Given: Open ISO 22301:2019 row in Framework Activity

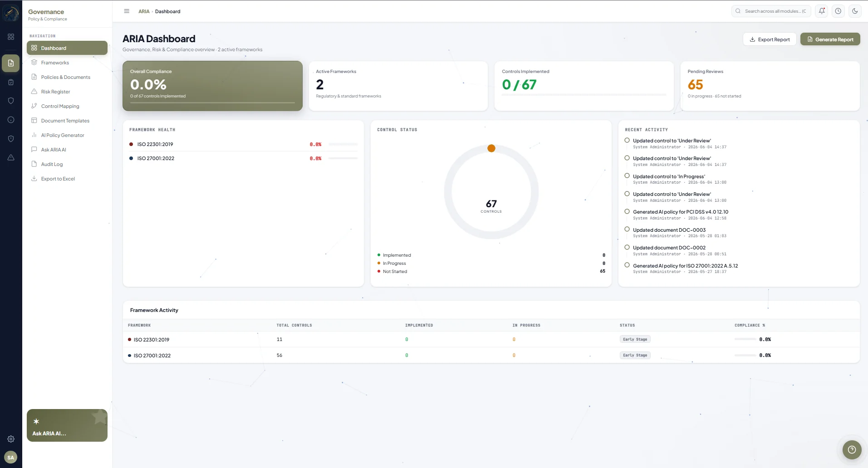Looking at the screenshot, I should [x=491, y=339].
